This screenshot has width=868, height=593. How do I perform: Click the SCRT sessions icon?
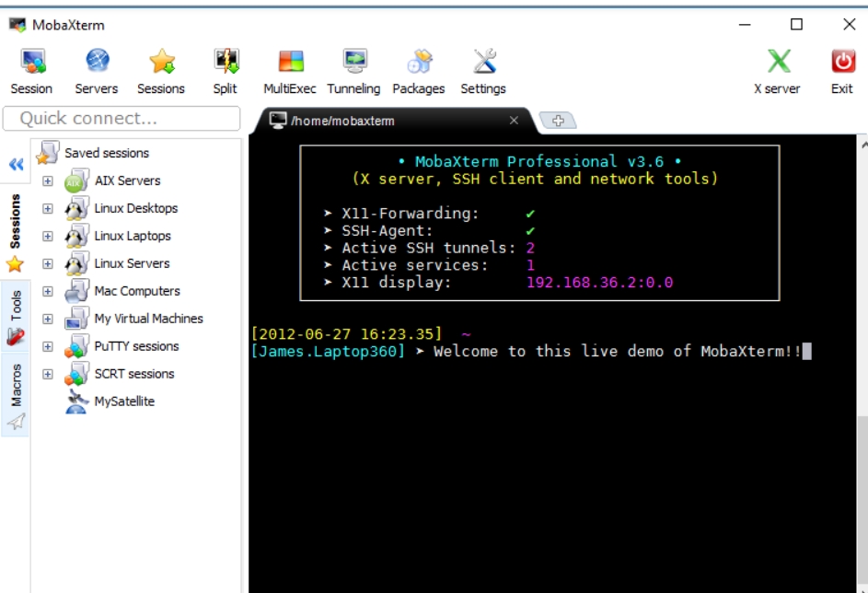75,374
